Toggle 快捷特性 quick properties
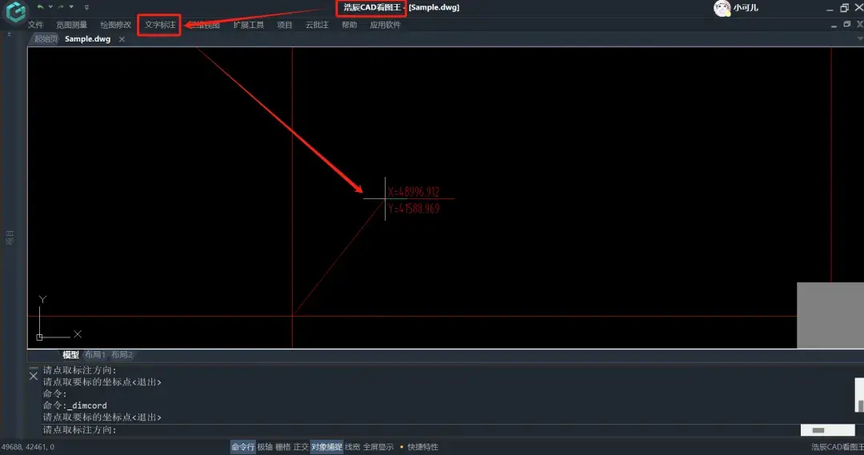 [x=423, y=447]
